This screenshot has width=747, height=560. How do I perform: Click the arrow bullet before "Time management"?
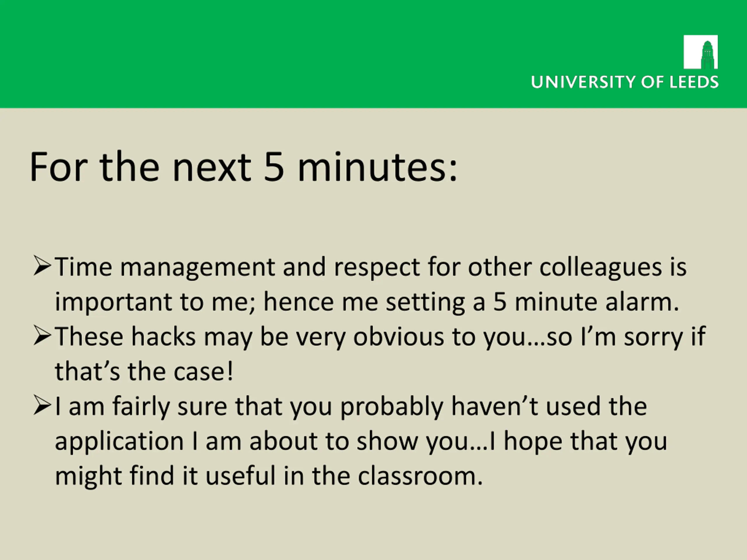click(42, 266)
